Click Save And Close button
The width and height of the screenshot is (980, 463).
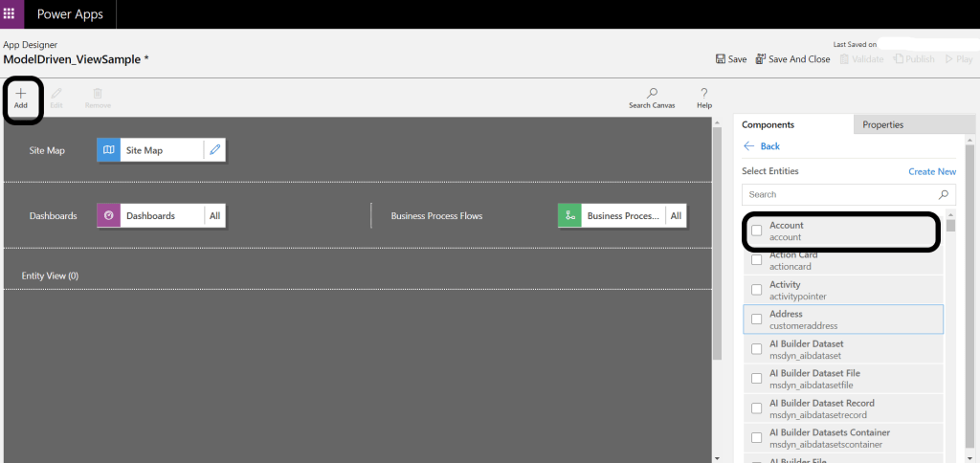tap(792, 59)
